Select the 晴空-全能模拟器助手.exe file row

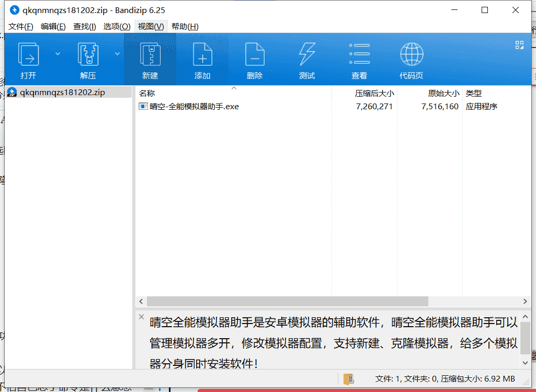pos(333,107)
